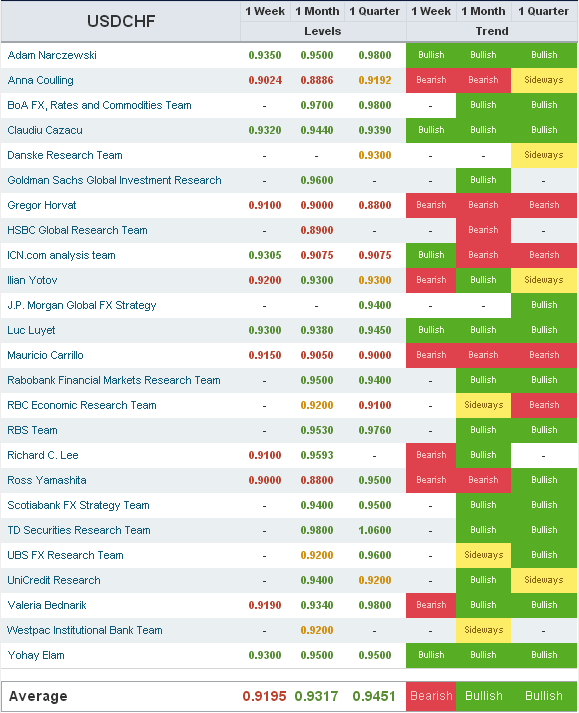Open Rabobank Financial Markets Research Team

tap(114, 381)
